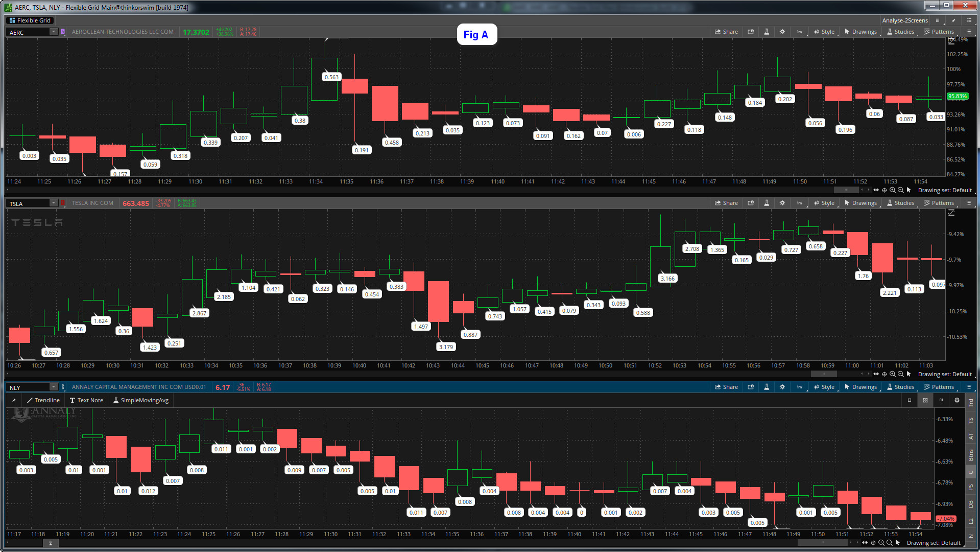The image size is (980, 552).
Task: Open the Drawings menu on TSLA chart
Action: (861, 203)
